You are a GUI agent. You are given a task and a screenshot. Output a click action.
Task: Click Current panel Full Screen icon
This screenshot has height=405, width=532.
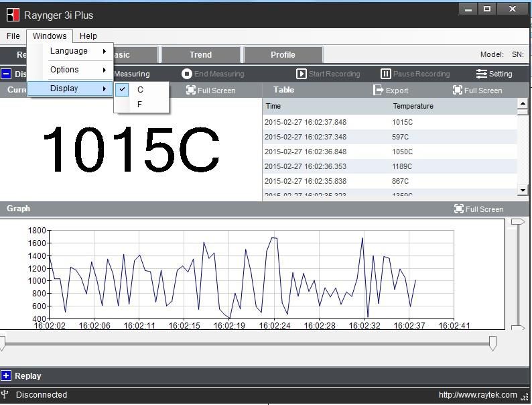(191, 91)
